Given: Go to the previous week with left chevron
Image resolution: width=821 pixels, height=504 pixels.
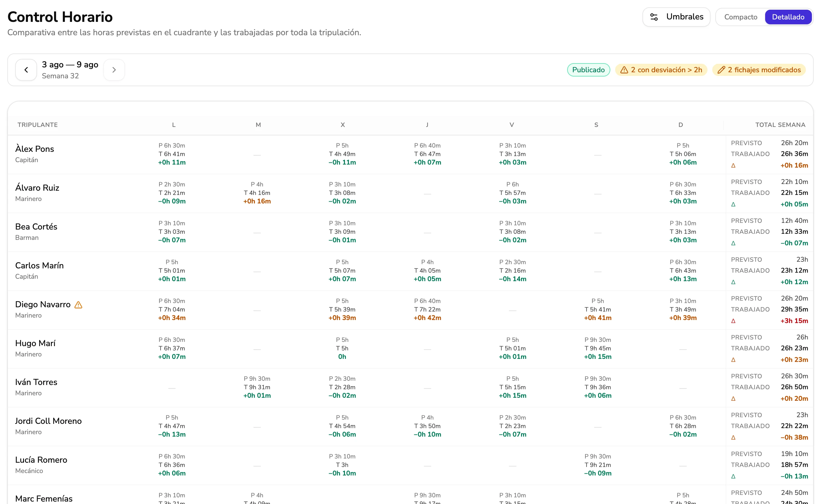Looking at the screenshot, I should click(26, 70).
